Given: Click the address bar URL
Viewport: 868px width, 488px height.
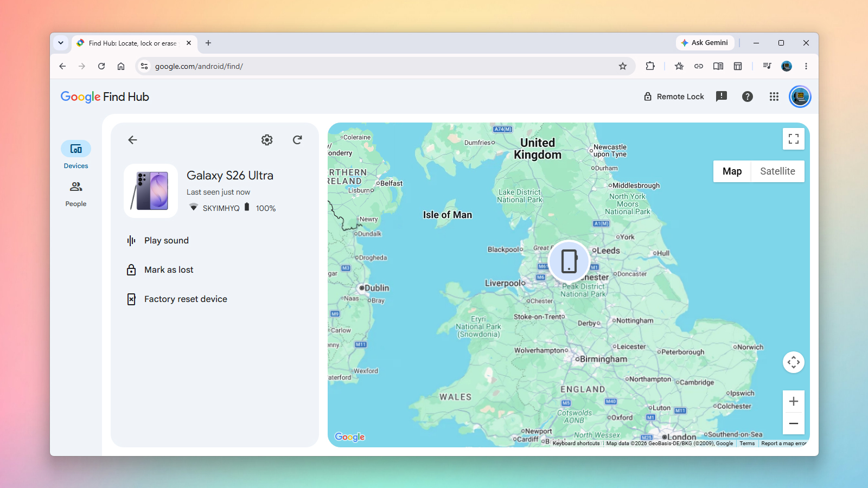Looking at the screenshot, I should [x=199, y=66].
